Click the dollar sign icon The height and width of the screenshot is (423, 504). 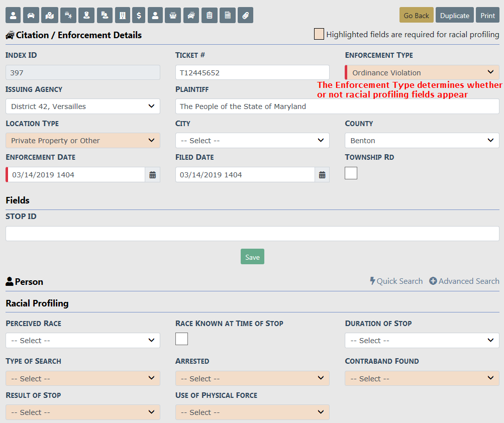pyautogui.click(x=139, y=16)
